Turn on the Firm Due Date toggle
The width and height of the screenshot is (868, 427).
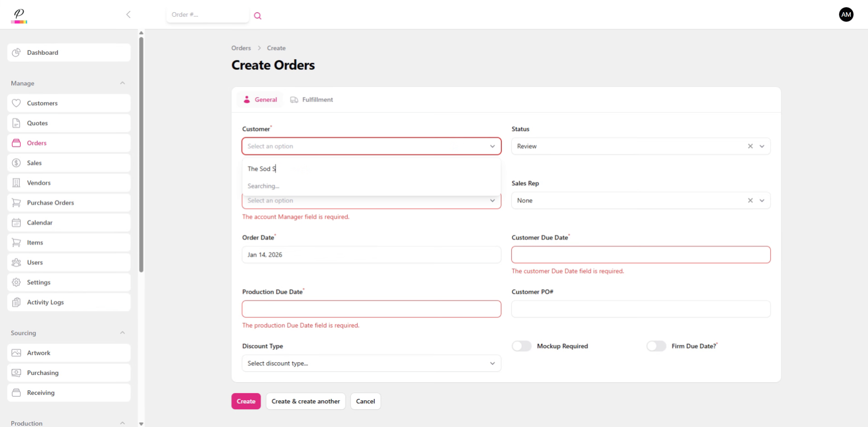[656, 346]
